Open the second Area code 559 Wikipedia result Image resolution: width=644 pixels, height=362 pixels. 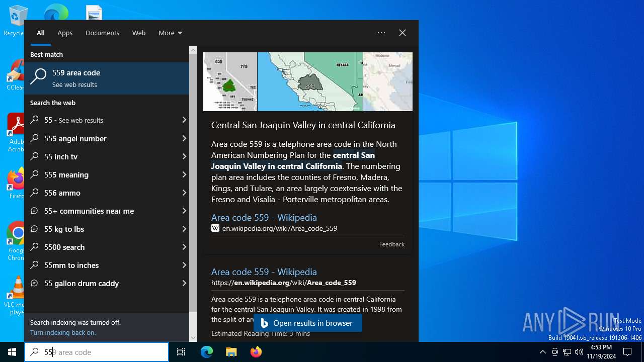click(x=264, y=271)
